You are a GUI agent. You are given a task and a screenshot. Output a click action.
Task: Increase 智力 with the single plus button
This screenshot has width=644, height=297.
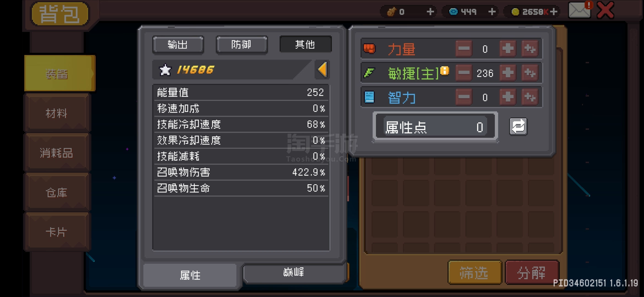(x=508, y=97)
